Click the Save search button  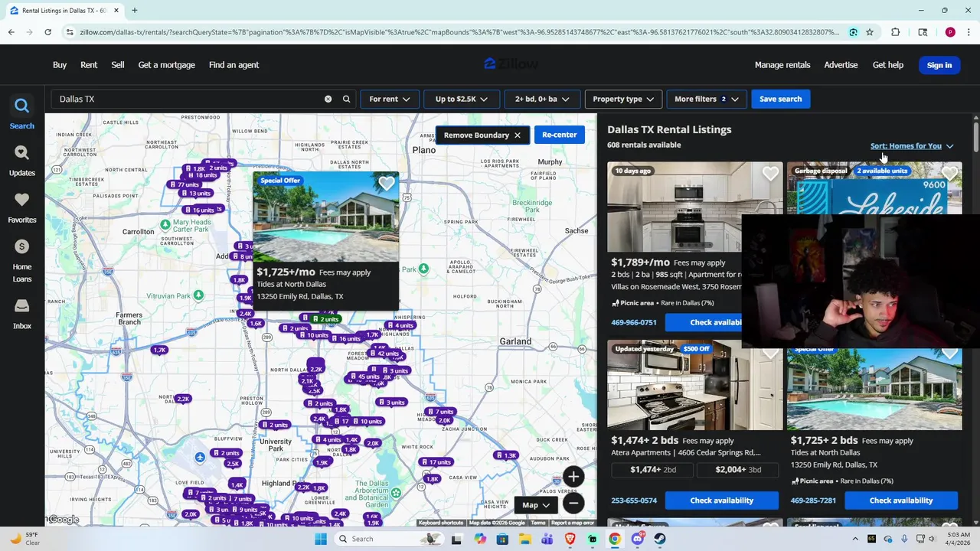pyautogui.click(x=780, y=99)
